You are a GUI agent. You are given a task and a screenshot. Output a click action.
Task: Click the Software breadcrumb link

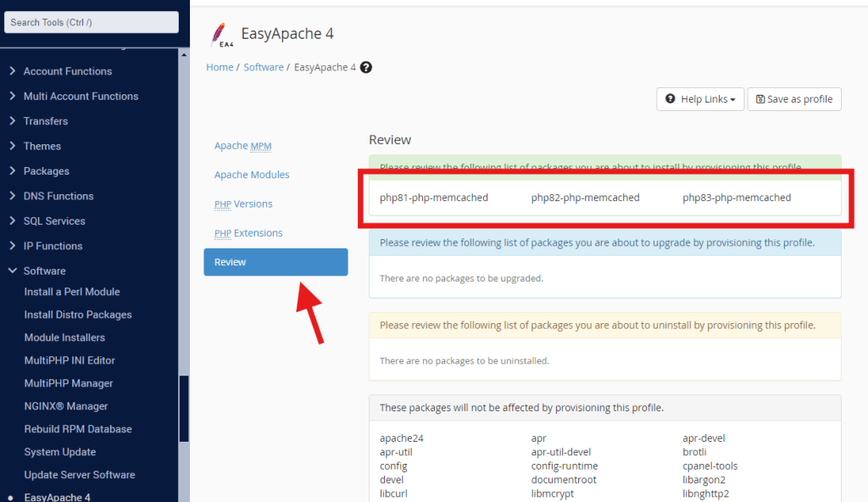264,67
